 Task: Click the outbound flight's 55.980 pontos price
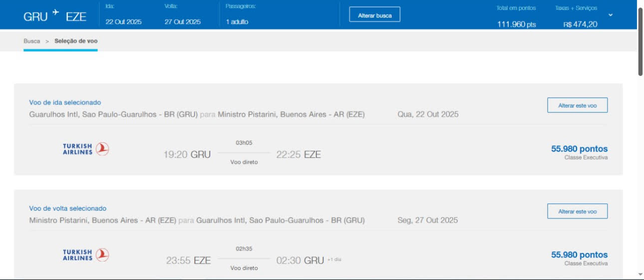click(579, 149)
